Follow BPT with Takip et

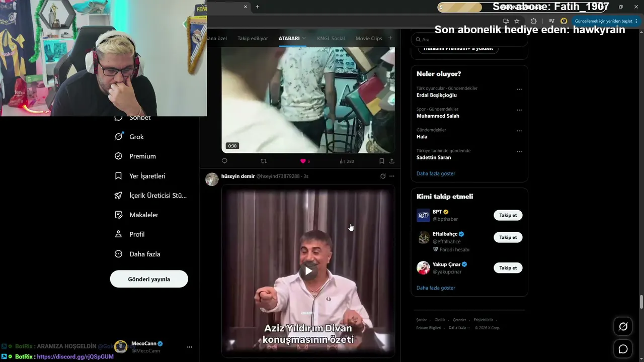[508, 215]
